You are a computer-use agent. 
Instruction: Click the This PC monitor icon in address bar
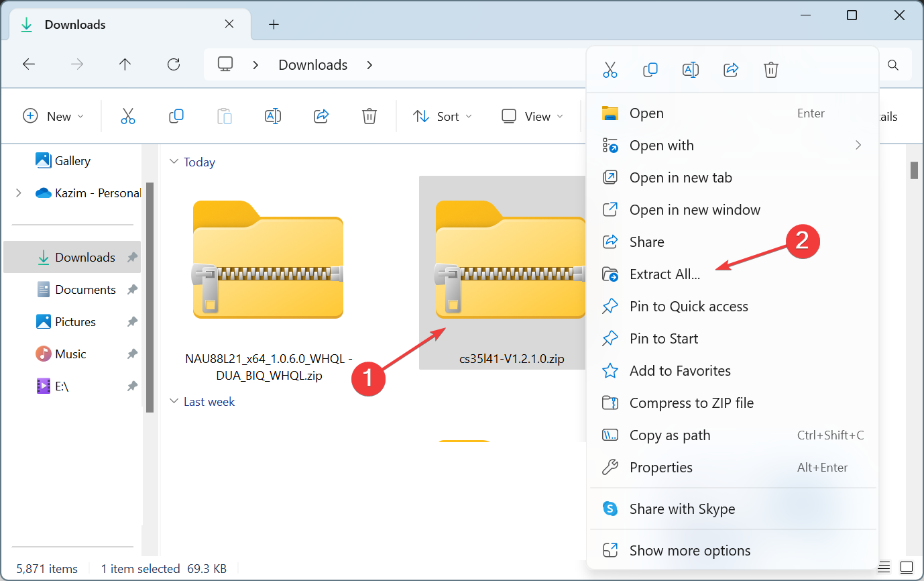(x=226, y=64)
